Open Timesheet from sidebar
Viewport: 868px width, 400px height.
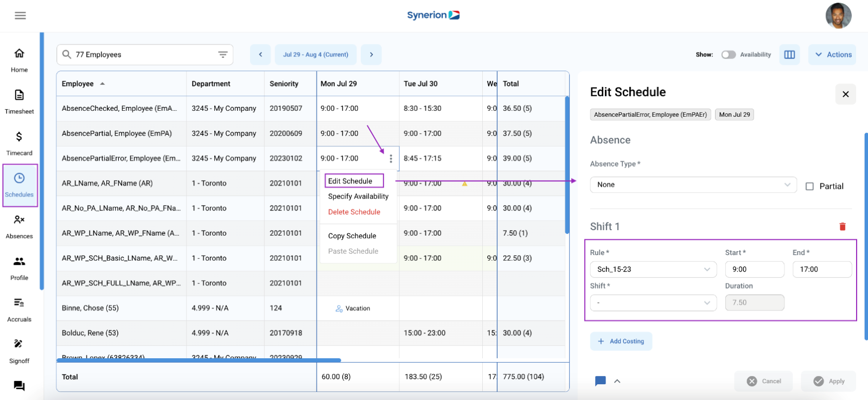point(19,101)
